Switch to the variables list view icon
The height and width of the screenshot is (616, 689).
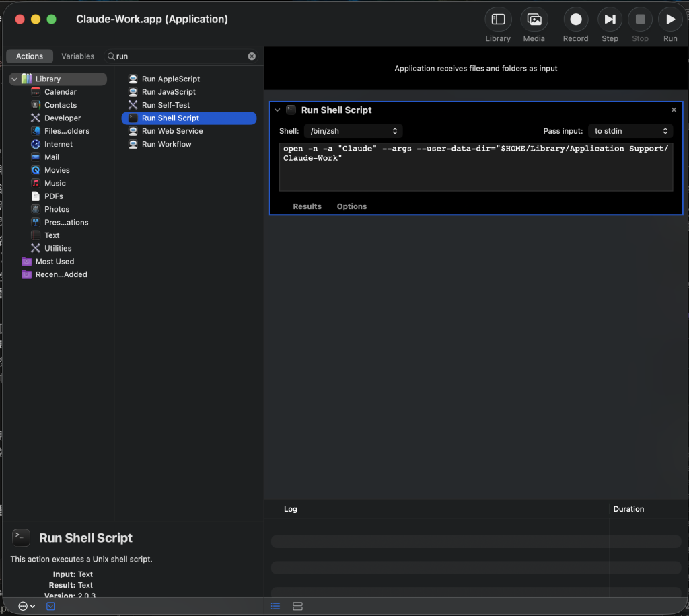click(x=297, y=606)
